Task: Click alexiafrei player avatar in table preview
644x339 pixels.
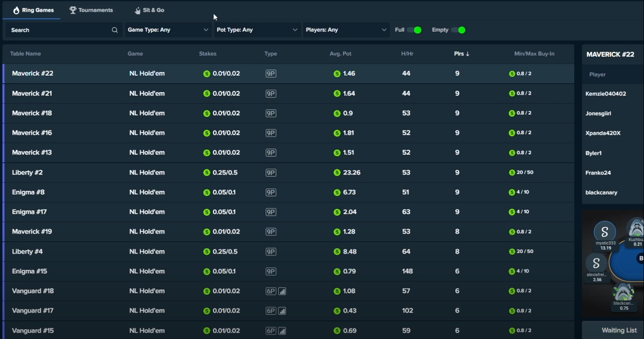Action: (596, 263)
